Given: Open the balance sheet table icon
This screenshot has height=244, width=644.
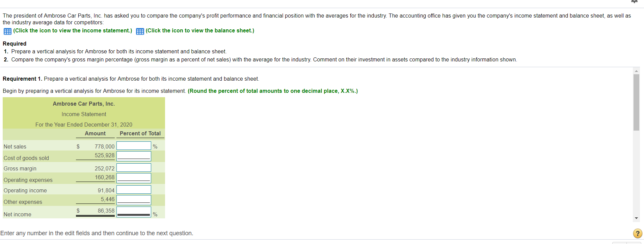Looking at the screenshot, I should pyautogui.click(x=140, y=31).
